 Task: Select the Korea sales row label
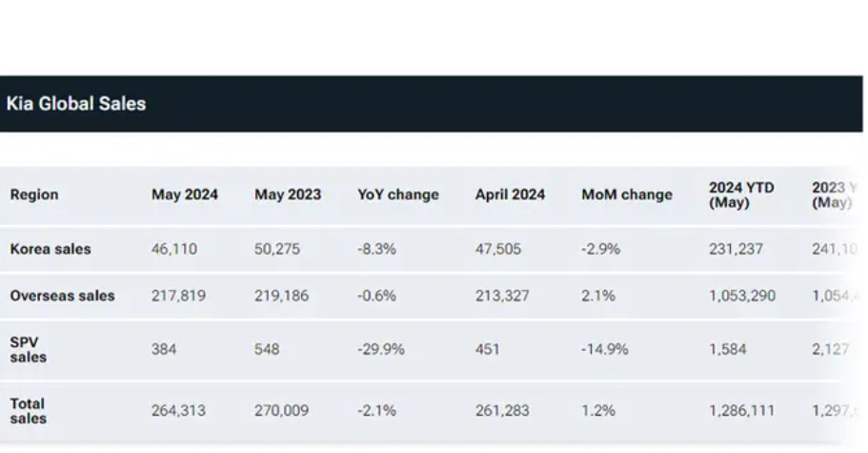50,249
